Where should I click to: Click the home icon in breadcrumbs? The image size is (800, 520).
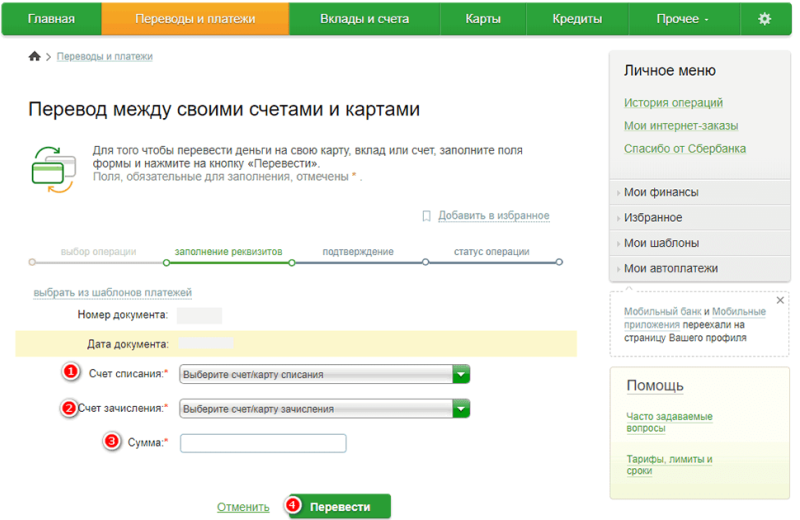point(35,57)
